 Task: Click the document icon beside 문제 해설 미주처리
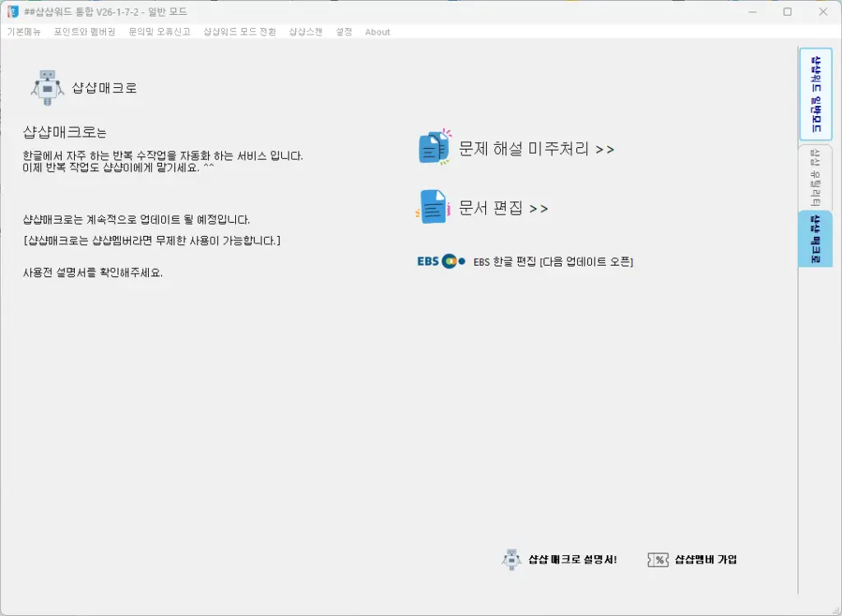pos(433,148)
